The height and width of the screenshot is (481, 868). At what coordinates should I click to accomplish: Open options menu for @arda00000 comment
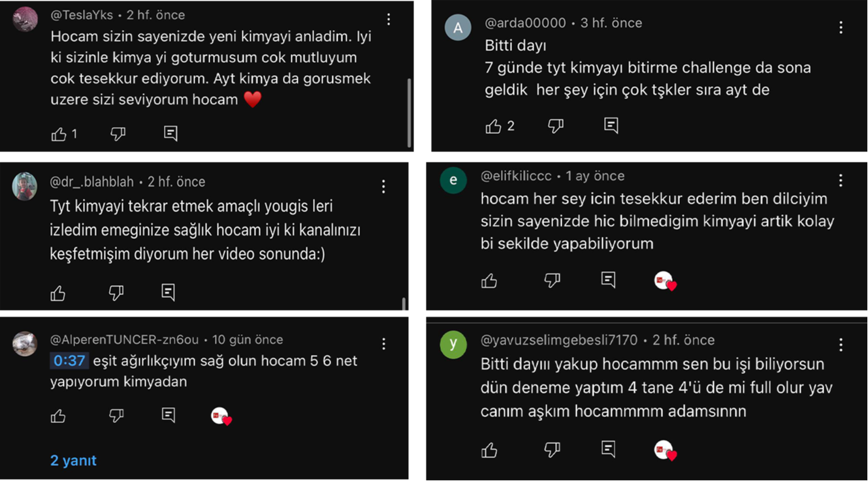841,27
